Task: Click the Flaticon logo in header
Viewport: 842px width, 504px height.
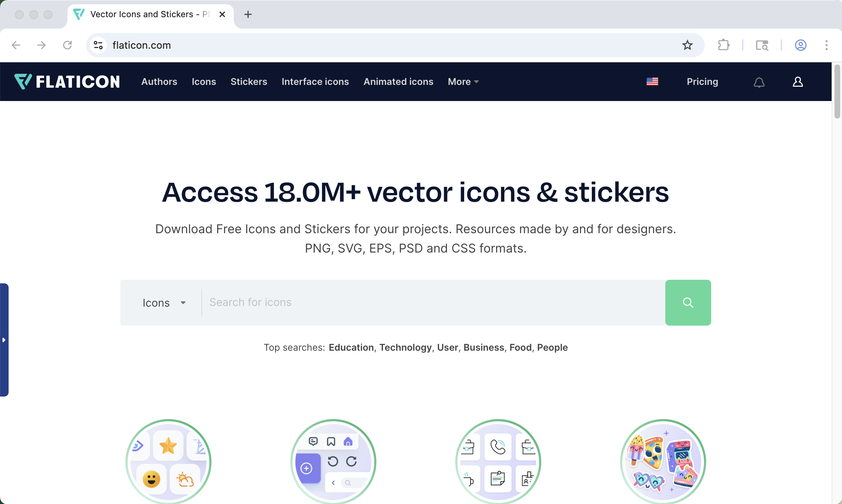Action: coord(67,82)
